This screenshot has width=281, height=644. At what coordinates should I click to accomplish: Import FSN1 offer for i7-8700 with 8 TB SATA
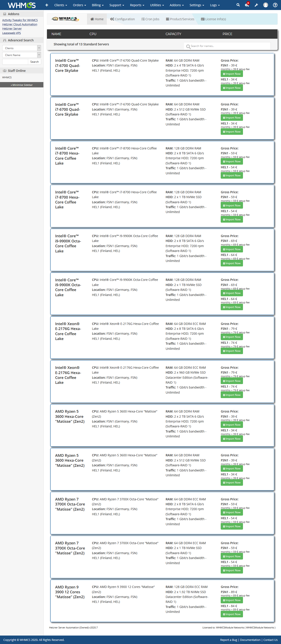[232, 161]
